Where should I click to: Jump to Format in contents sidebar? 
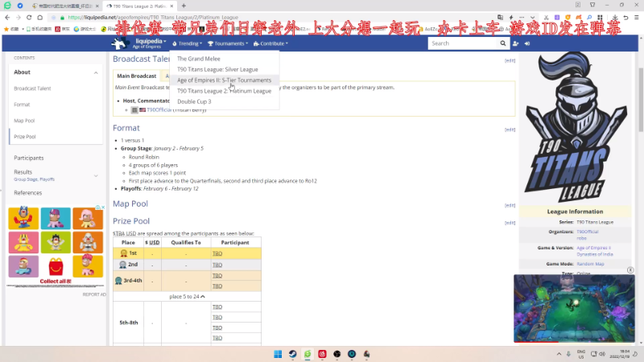click(22, 105)
